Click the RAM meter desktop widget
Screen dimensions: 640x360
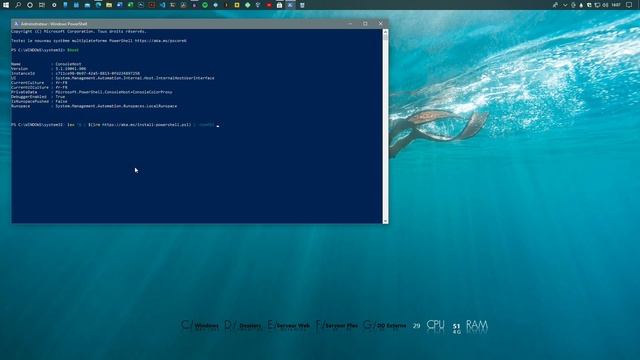tap(477, 325)
